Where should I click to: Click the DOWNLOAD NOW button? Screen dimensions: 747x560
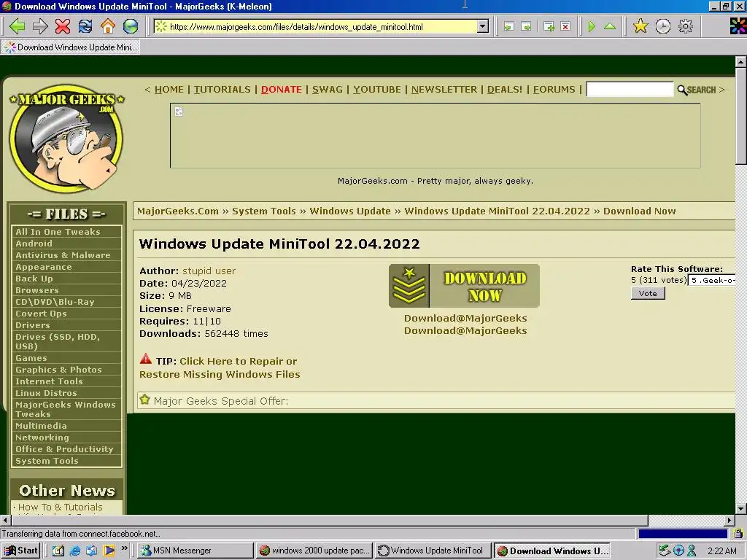point(464,286)
